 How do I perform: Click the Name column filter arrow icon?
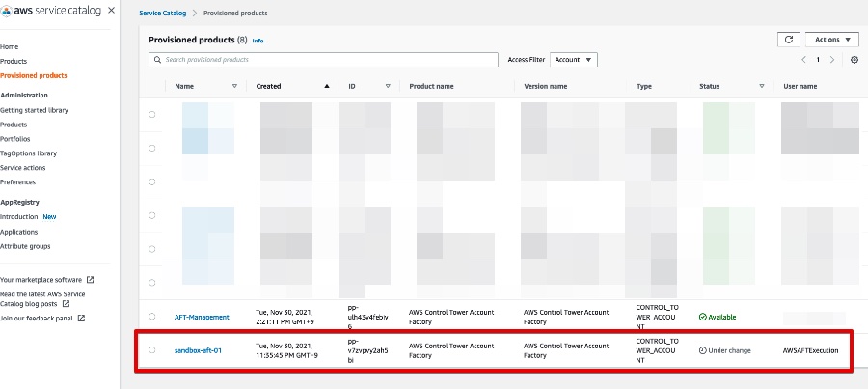[234, 86]
